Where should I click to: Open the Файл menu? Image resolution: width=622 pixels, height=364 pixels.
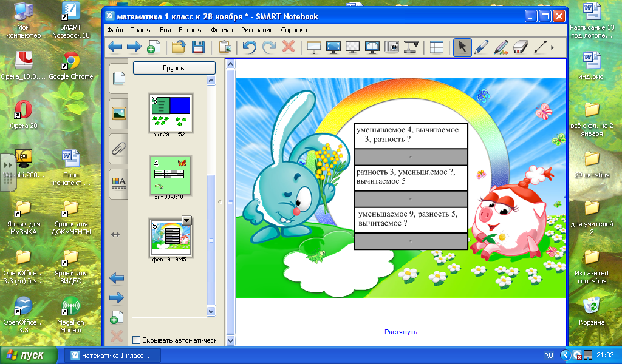[115, 30]
